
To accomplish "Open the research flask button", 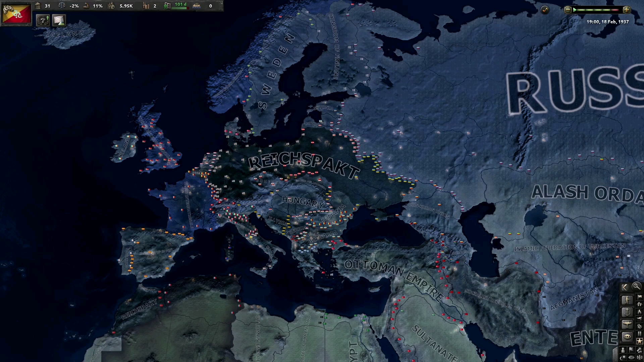I will coord(59,20).
